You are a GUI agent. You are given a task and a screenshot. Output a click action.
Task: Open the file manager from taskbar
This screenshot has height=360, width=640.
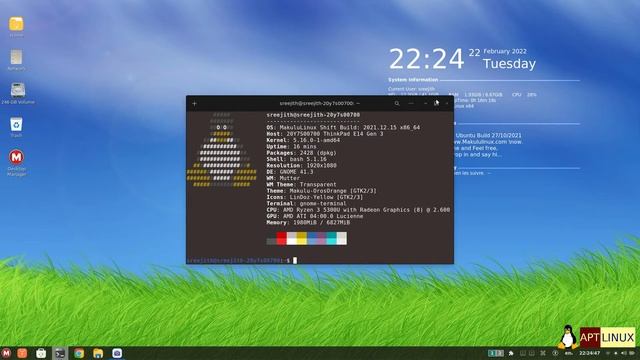coord(98,353)
